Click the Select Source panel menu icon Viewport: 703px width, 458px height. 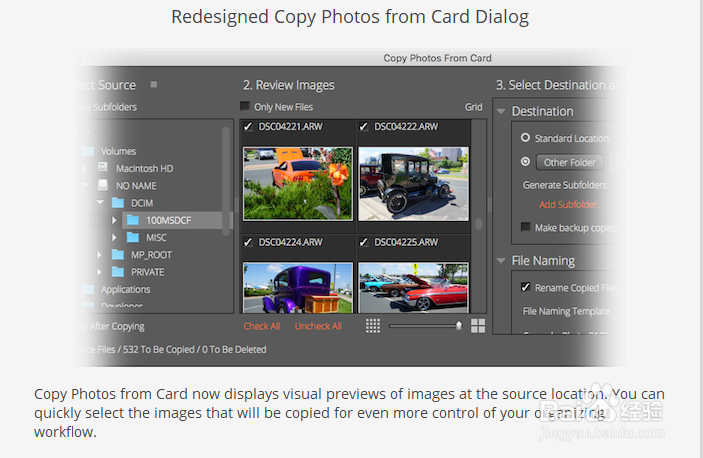[x=154, y=84]
